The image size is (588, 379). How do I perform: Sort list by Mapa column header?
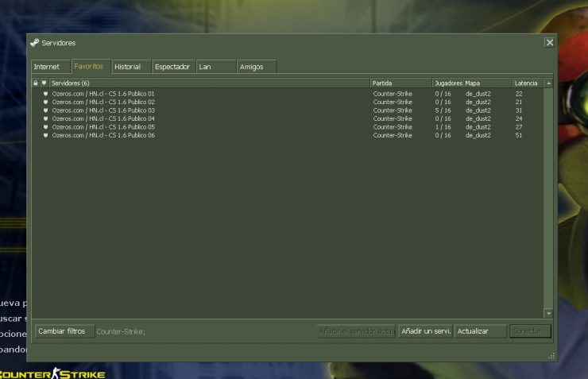click(x=488, y=83)
